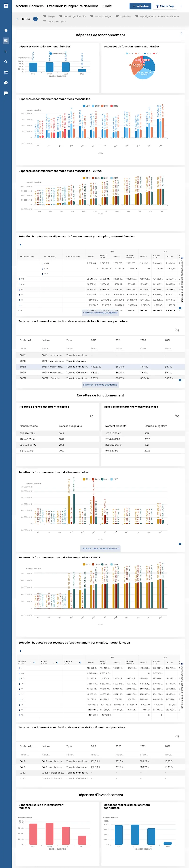The height and width of the screenshot is (868, 189).
Task: Click the Mise en Page button
Action: pos(165,6)
